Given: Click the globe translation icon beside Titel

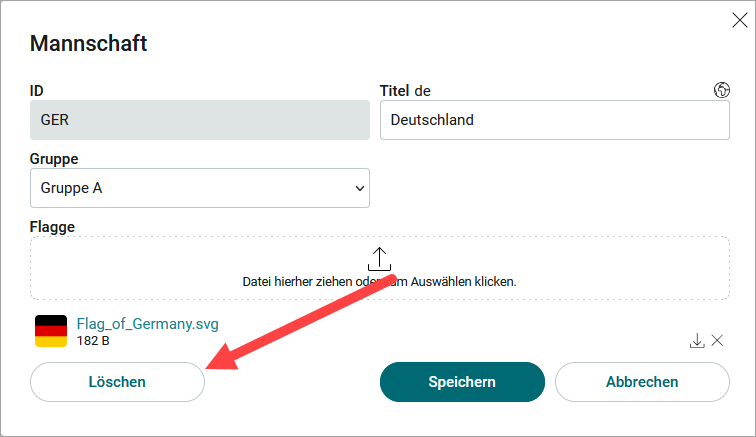Looking at the screenshot, I should (x=721, y=90).
